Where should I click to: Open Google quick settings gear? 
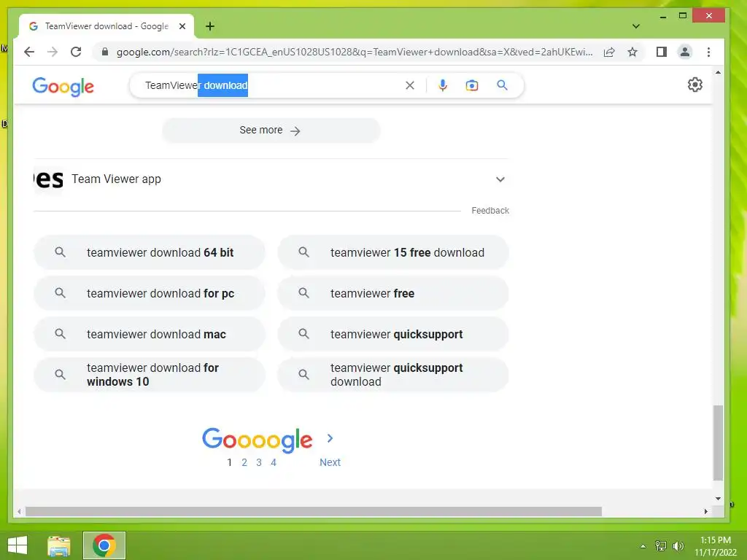(694, 85)
